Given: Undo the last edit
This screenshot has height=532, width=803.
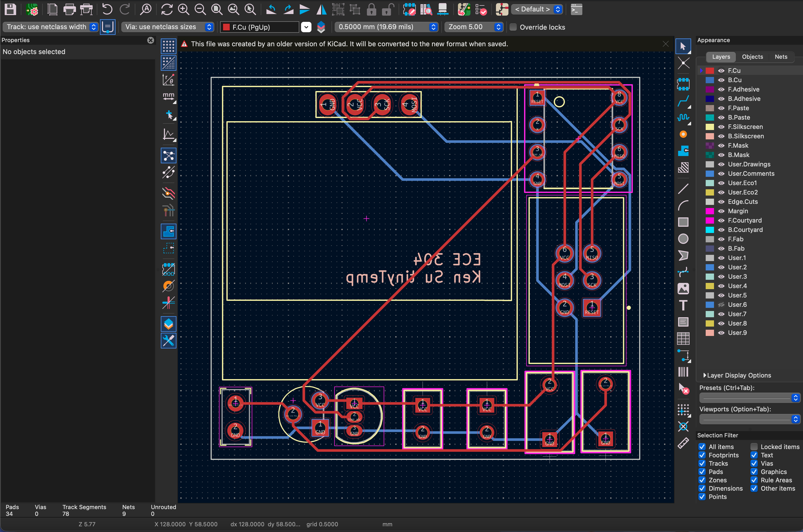Looking at the screenshot, I should pos(107,9).
